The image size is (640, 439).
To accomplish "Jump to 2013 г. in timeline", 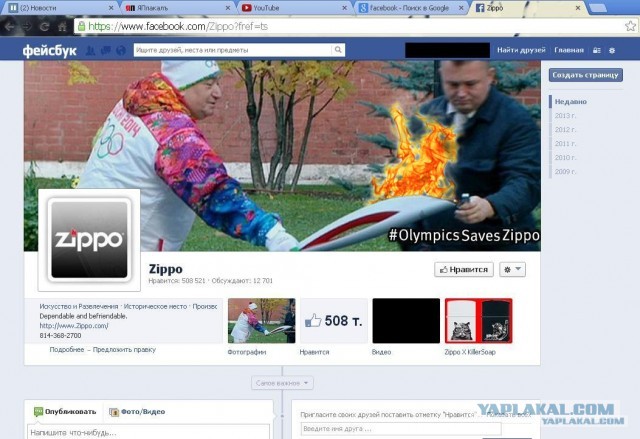I will pyautogui.click(x=565, y=115).
